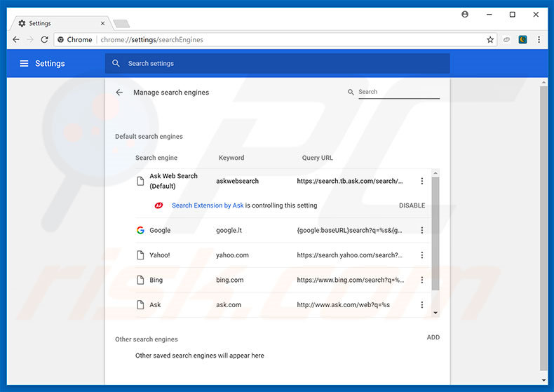Click the address bar URL
Viewport: 554px width, 392px height.
[x=151, y=39]
